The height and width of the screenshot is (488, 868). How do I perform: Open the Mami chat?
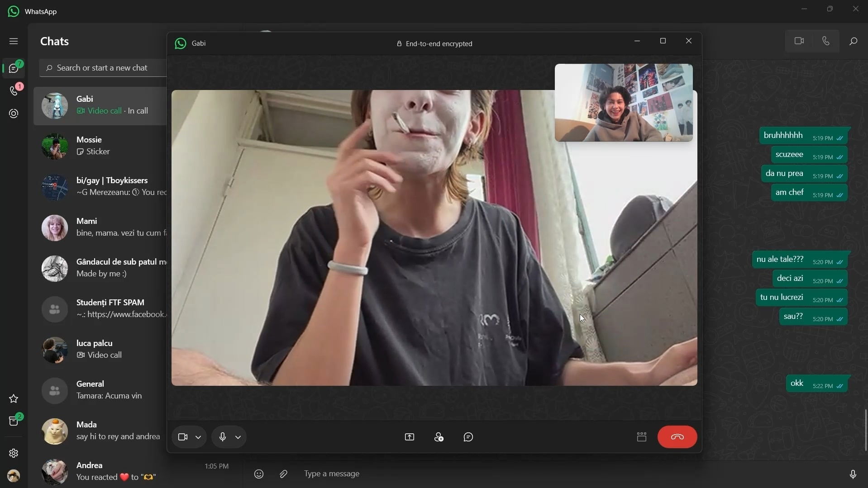[x=104, y=227]
